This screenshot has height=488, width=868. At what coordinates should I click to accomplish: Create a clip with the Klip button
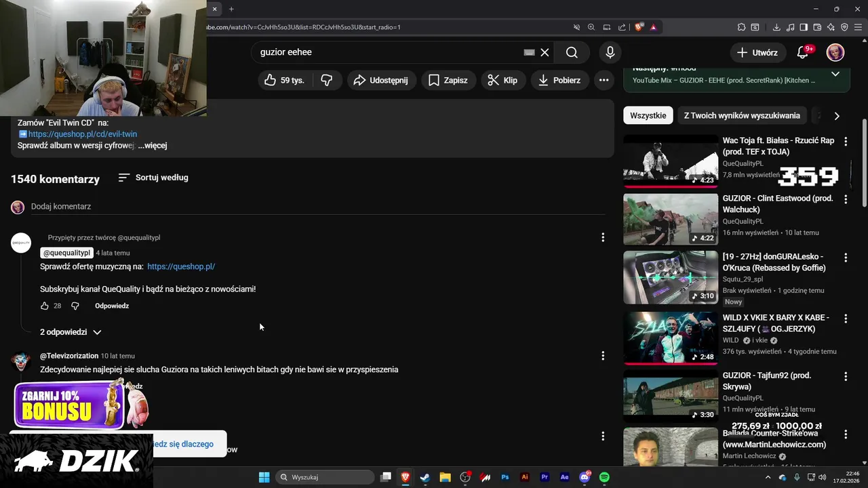coord(502,80)
